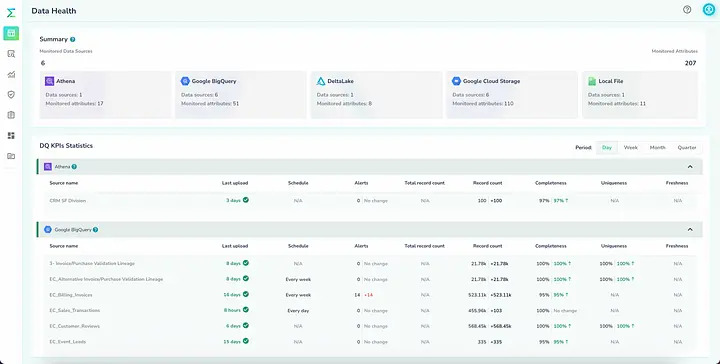Click the 568.45k record count value
Viewport: 720px width, 364px height.
(477, 326)
